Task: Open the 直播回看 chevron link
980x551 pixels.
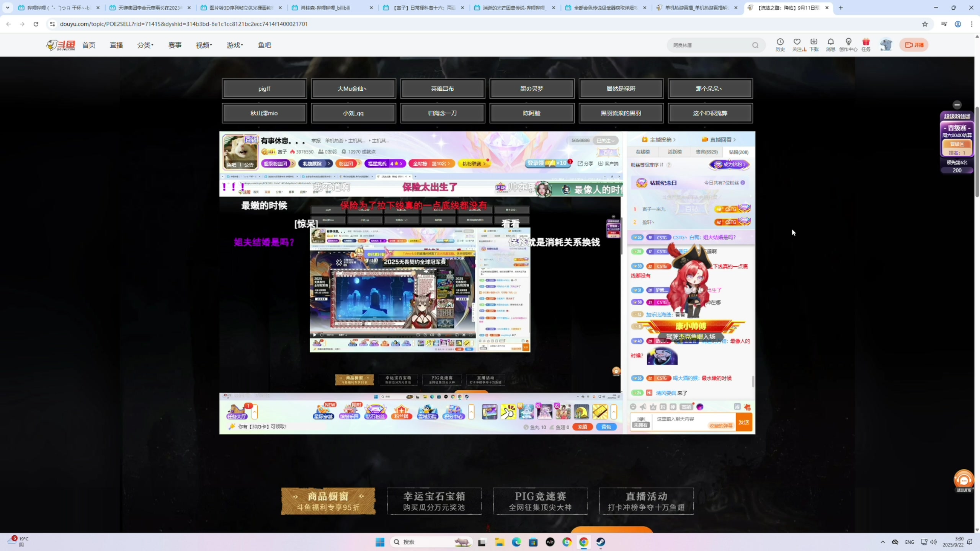Action: point(719,140)
